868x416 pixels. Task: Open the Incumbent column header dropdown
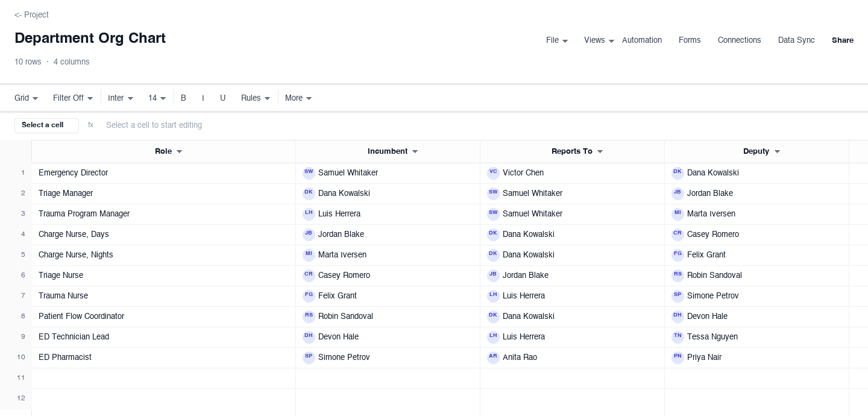coord(415,152)
